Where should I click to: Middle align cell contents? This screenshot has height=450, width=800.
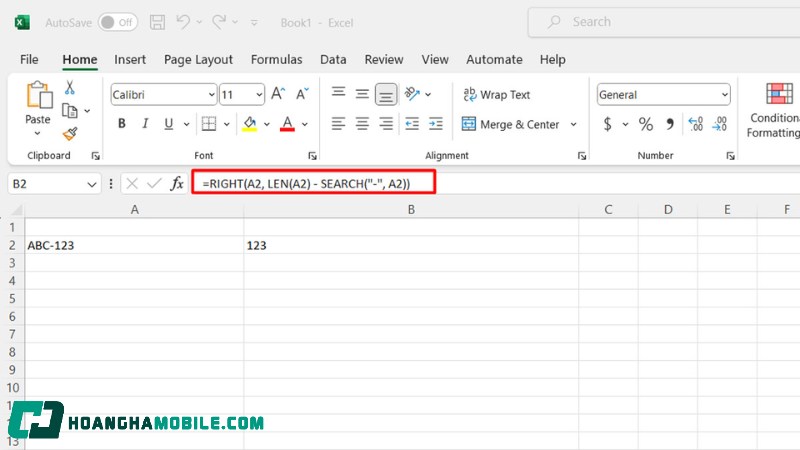[x=362, y=94]
